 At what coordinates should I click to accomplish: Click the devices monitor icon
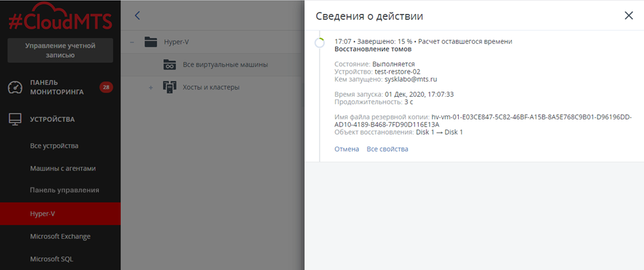click(15, 119)
